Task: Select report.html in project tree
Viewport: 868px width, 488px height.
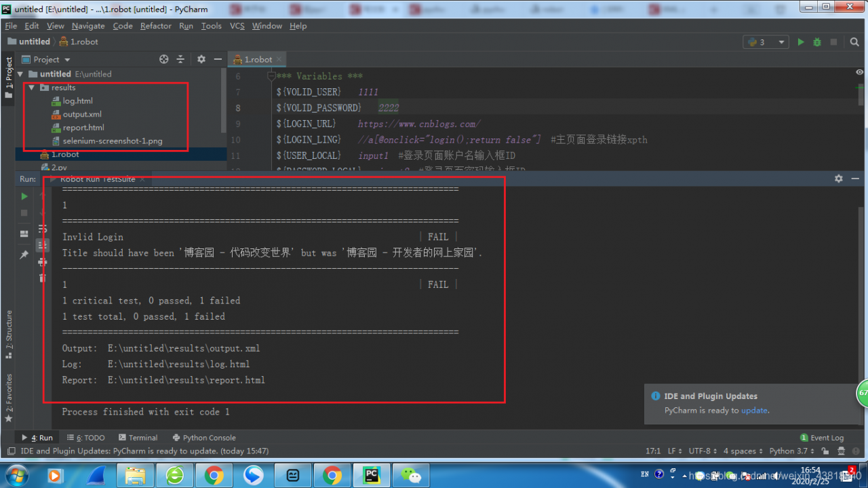Action: coord(83,128)
